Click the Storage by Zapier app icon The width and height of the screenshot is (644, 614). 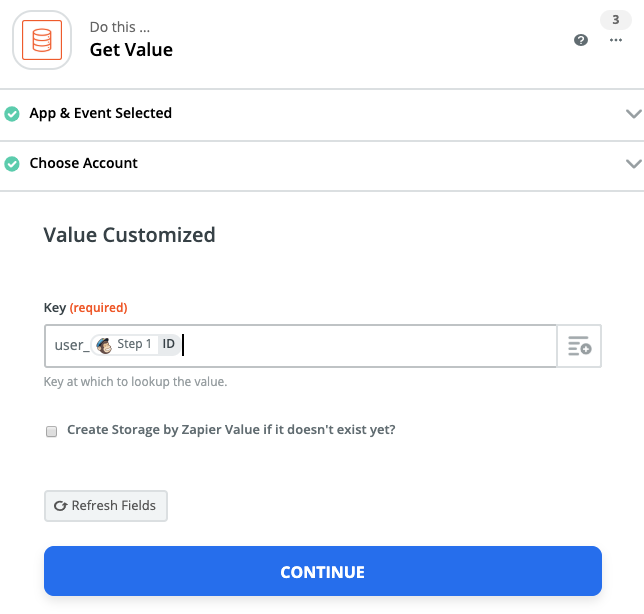[42, 41]
